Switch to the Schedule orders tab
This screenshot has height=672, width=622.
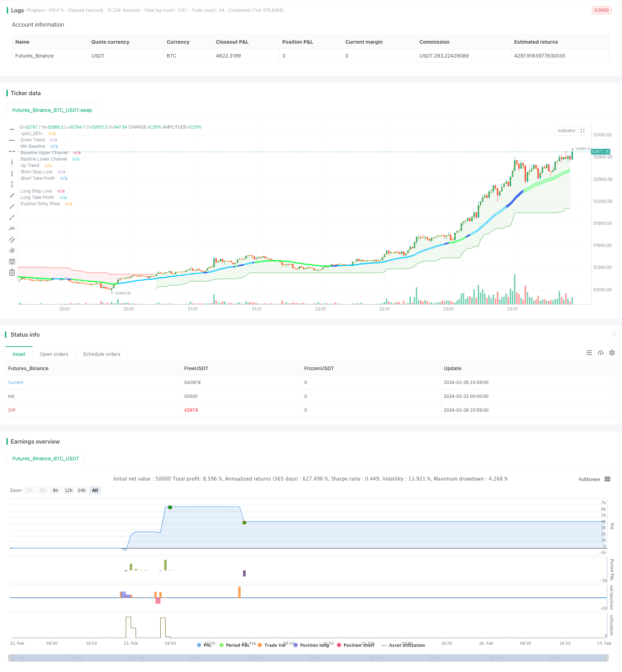[x=102, y=354]
